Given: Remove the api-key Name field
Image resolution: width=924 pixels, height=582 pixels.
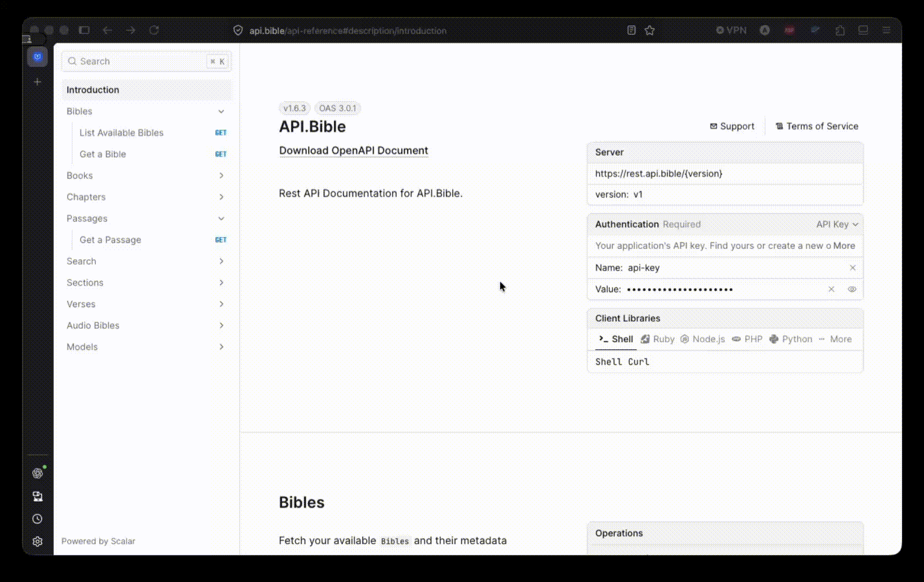Looking at the screenshot, I should tap(852, 268).
